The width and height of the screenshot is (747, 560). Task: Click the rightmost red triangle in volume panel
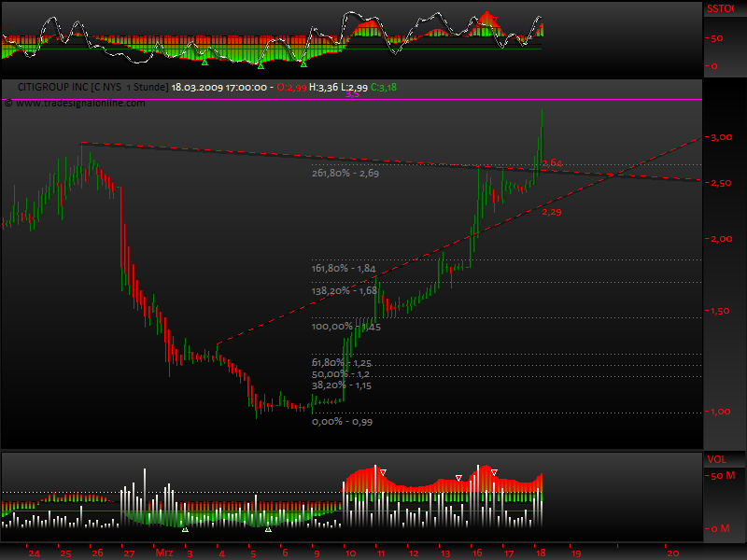tap(494, 473)
